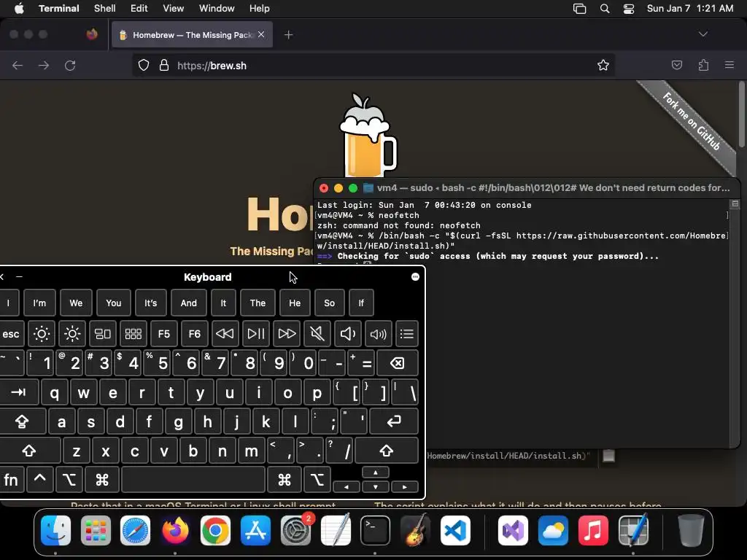Screen dimensions: 747x560
Task: Tap the backspace delete key
Action: (x=398, y=363)
